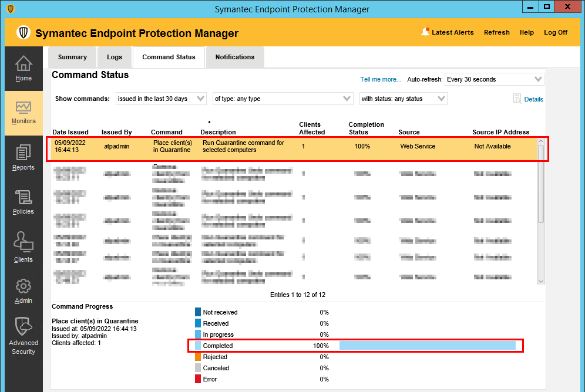Click the Details document icon

coord(517,99)
